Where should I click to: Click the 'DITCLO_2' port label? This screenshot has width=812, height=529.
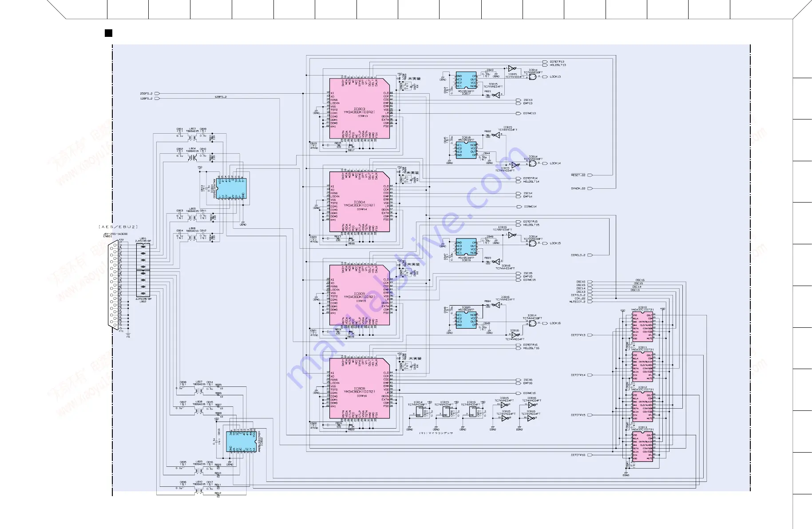[x=578, y=295]
